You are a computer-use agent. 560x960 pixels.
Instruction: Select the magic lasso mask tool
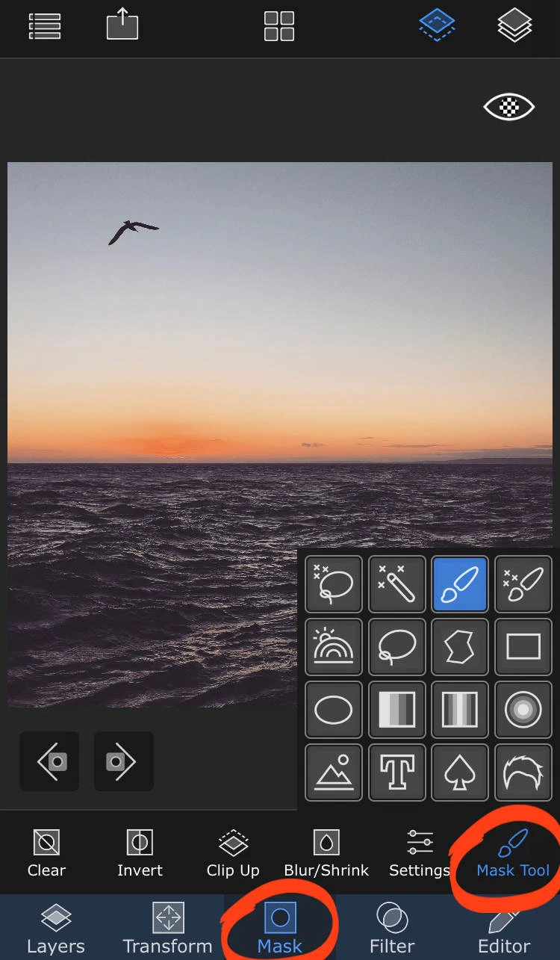[334, 584]
